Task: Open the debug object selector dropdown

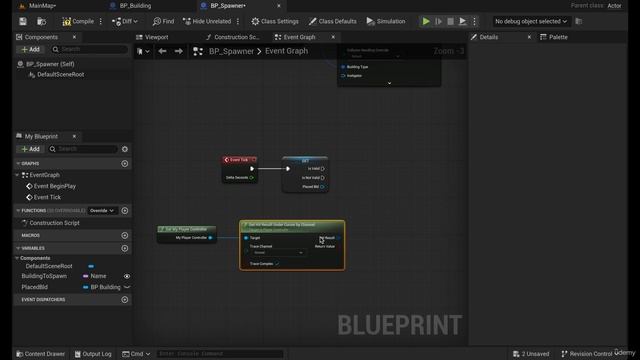Action: click(x=531, y=21)
